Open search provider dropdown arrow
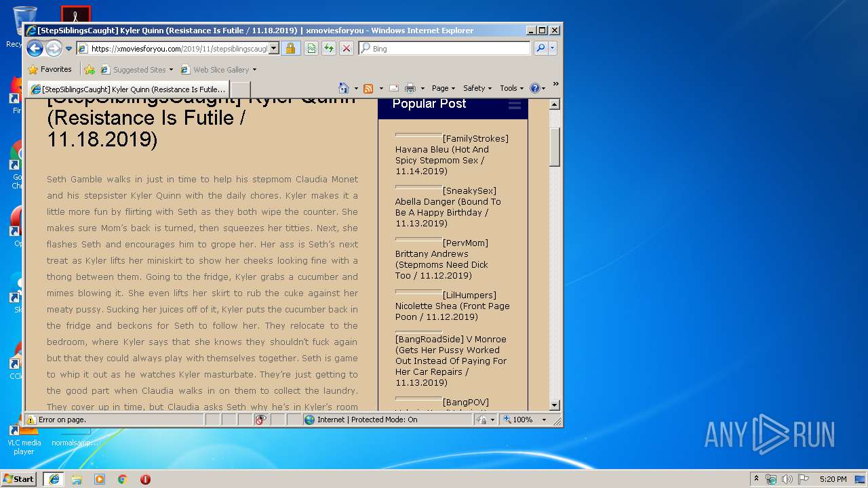The height and width of the screenshot is (488, 868). coord(553,49)
